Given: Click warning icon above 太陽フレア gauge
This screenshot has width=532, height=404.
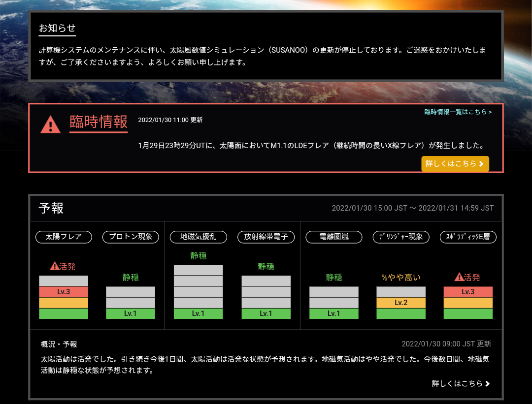Looking at the screenshot, I should pos(54,266).
